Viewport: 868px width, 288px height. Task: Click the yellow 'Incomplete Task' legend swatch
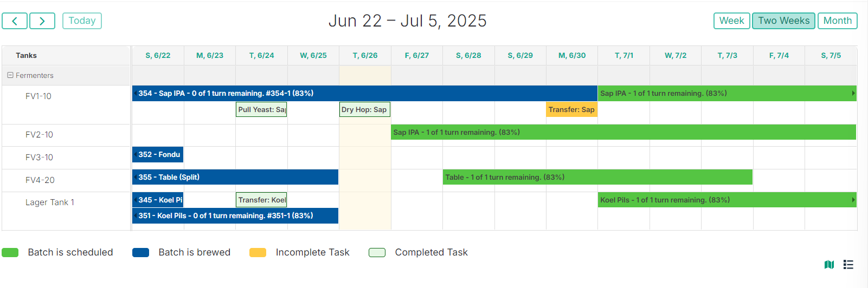[258, 252]
